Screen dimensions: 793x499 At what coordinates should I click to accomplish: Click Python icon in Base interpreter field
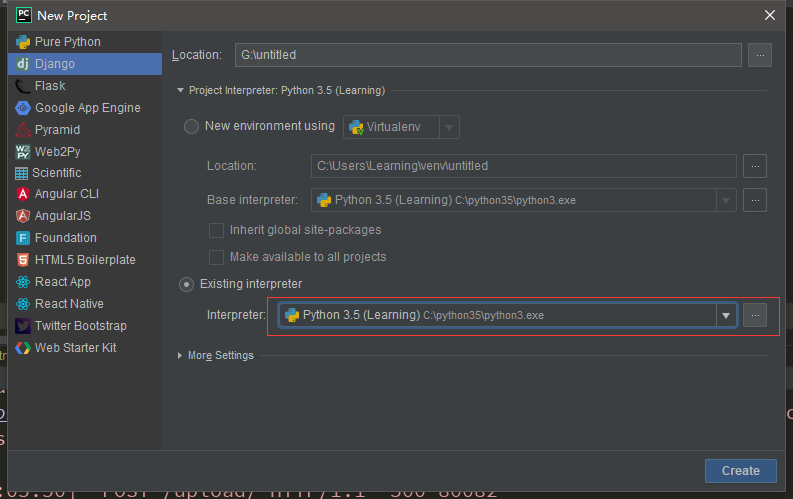coord(324,200)
